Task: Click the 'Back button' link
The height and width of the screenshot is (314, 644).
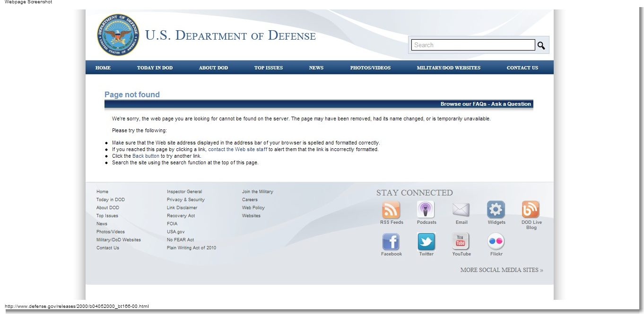Action: [x=146, y=156]
